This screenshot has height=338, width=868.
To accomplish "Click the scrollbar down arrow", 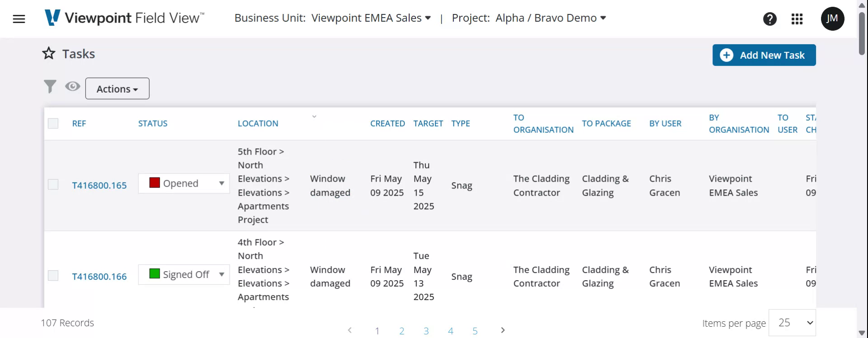I will 862,333.
